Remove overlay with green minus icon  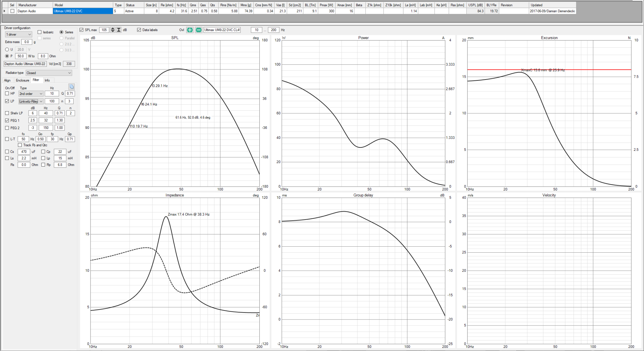(x=199, y=30)
